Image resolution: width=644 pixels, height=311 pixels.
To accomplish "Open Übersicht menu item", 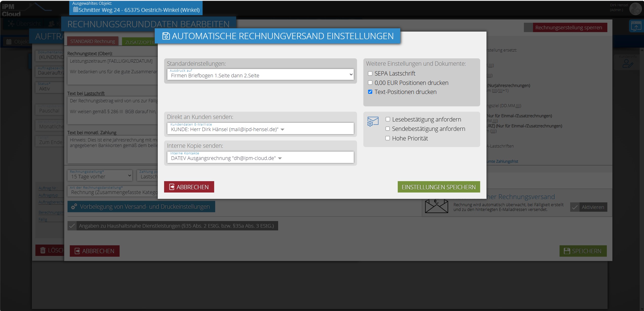I will click(x=25, y=24).
